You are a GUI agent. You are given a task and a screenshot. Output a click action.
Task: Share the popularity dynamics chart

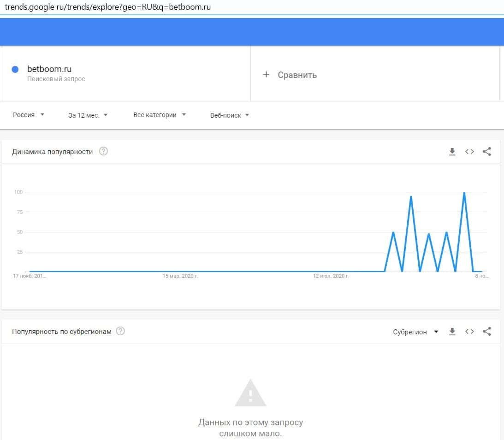[486, 152]
